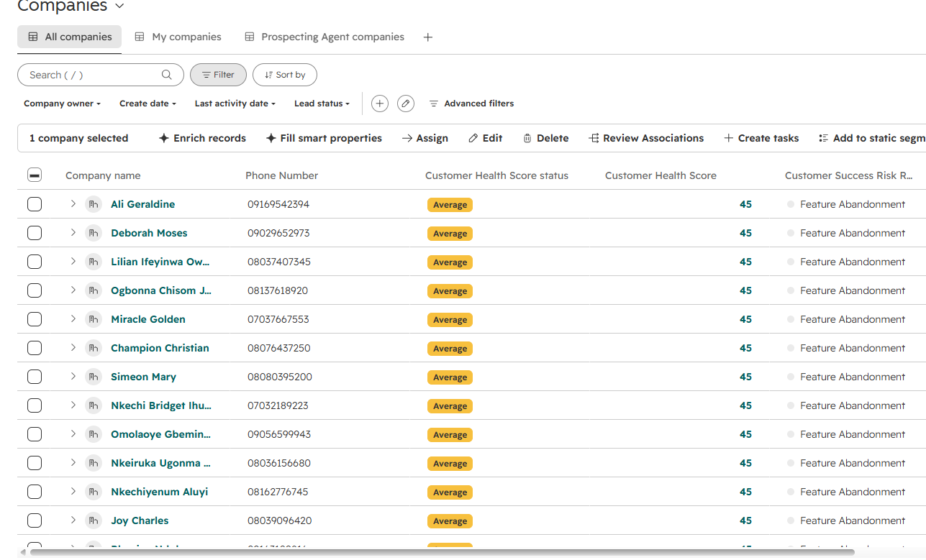Open Last activity date filter dropdown
The image size is (926, 560).
[235, 104]
